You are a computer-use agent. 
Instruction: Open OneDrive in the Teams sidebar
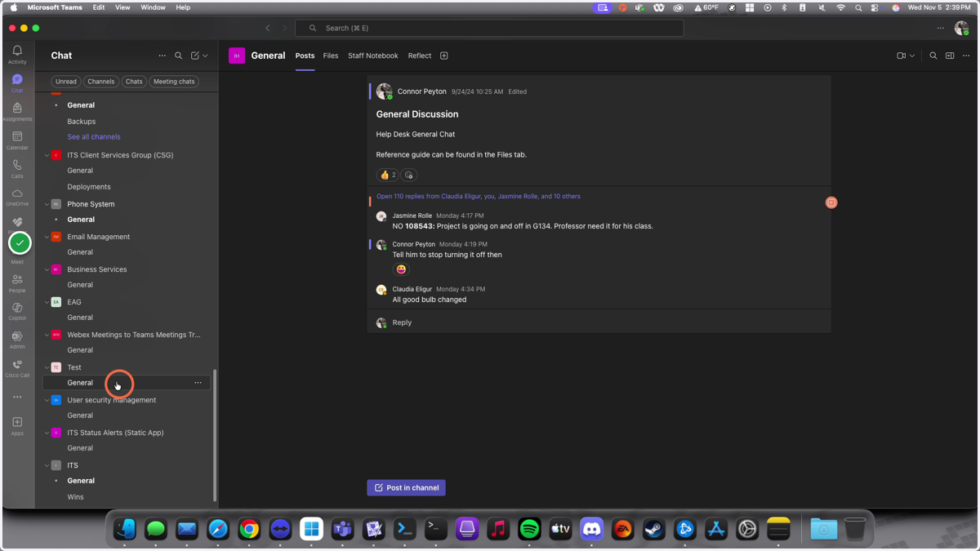(17, 198)
